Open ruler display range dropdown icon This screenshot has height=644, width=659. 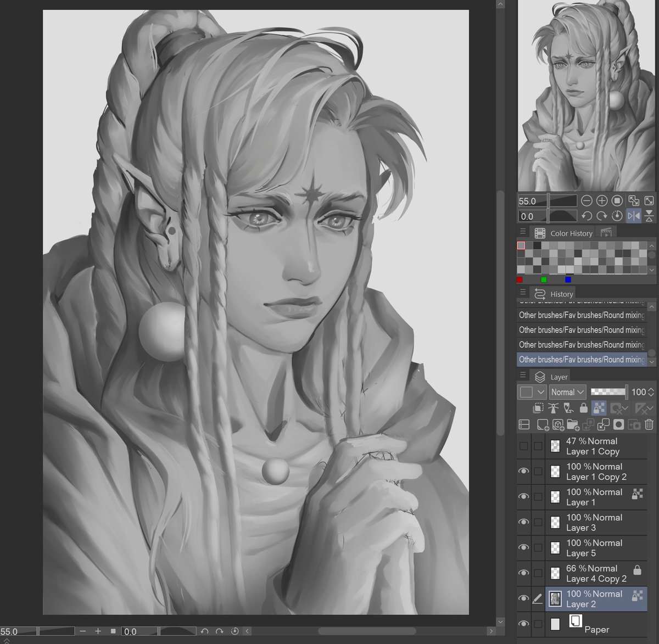644,408
